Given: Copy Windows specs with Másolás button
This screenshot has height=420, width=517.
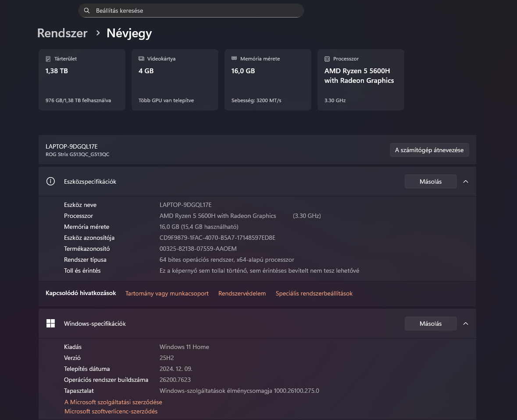Looking at the screenshot, I should click(x=430, y=324).
